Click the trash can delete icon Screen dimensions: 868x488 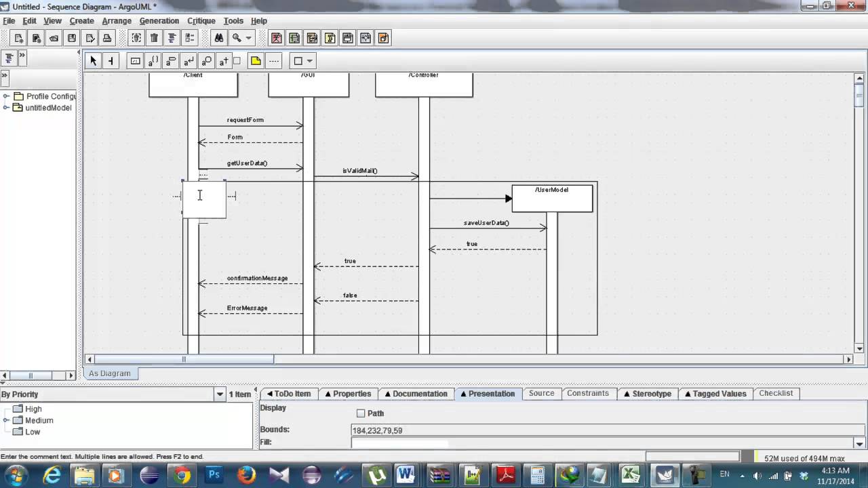(x=154, y=38)
